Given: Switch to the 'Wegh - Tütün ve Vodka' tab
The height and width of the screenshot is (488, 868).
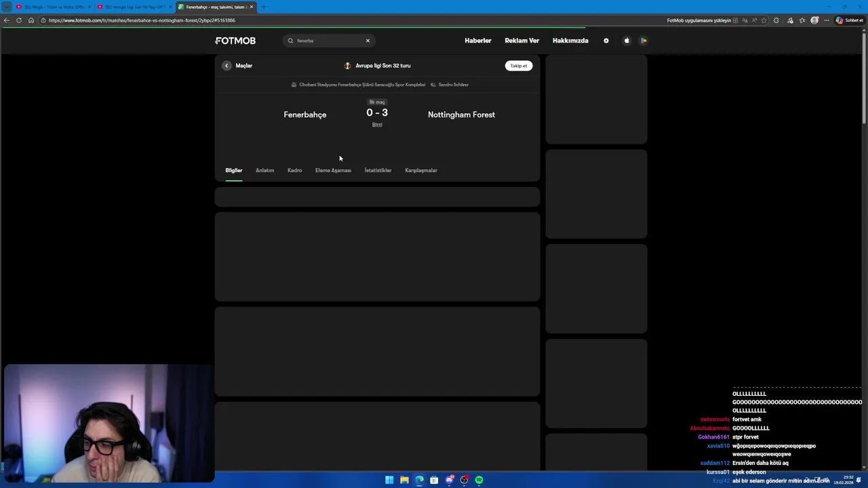Looking at the screenshot, I should click(x=53, y=7).
